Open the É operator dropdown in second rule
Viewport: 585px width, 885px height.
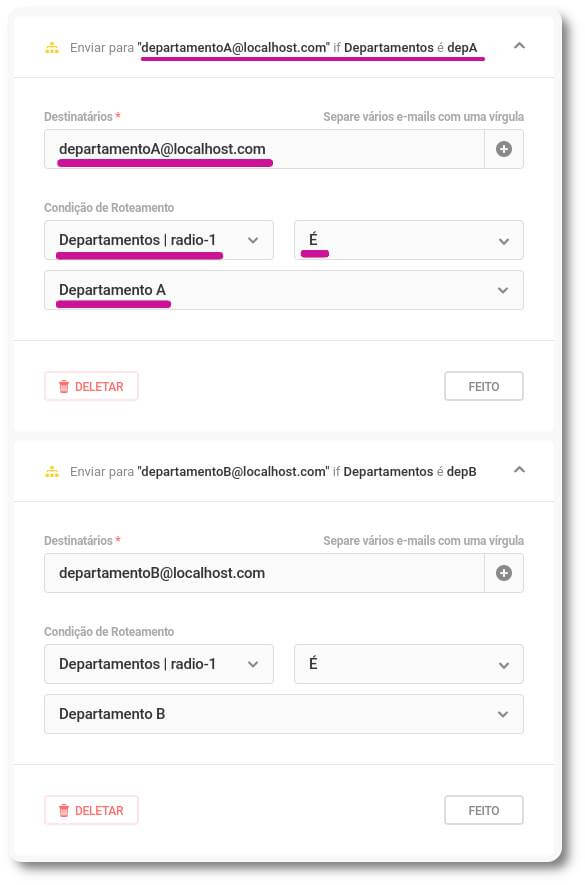[409, 664]
